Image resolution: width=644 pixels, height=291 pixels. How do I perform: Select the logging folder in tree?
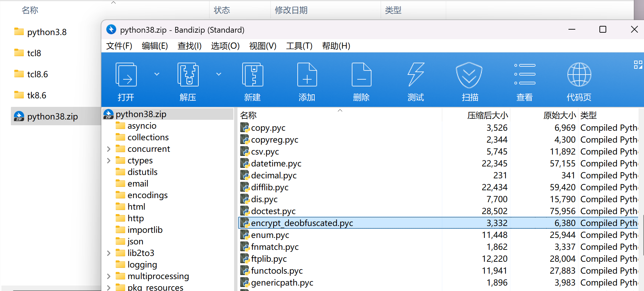coord(142,264)
